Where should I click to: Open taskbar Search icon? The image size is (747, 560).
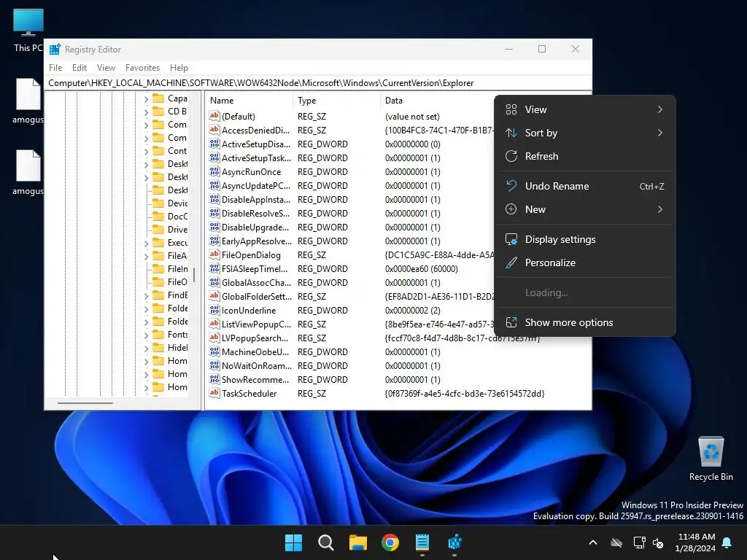[x=326, y=542]
